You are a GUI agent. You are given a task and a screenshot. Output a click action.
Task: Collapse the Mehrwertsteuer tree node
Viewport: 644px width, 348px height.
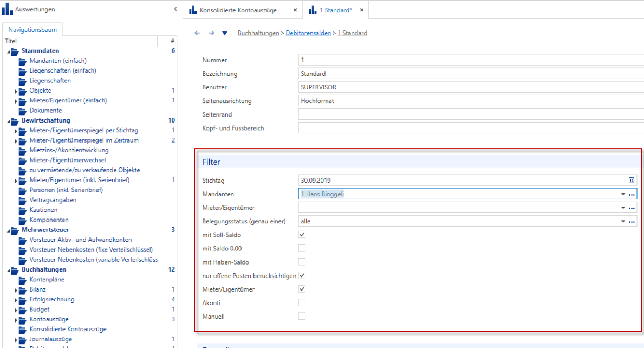tap(8, 231)
